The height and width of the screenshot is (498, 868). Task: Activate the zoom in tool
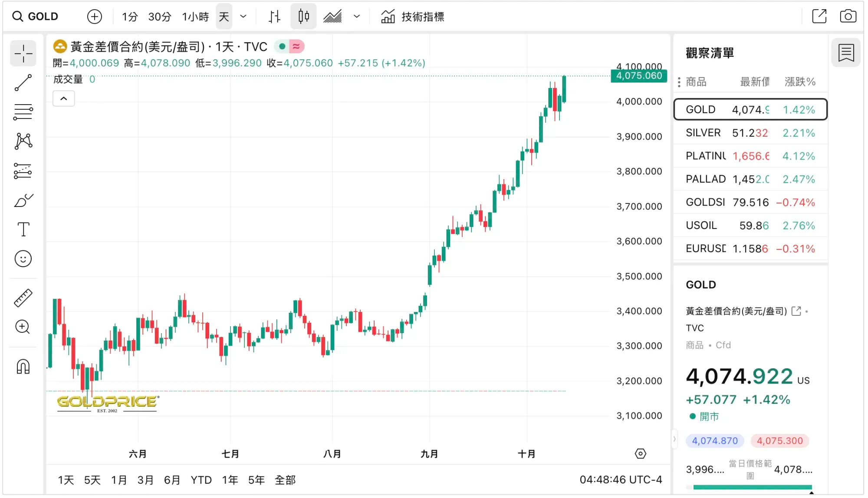pyautogui.click(x=23, y=327)
